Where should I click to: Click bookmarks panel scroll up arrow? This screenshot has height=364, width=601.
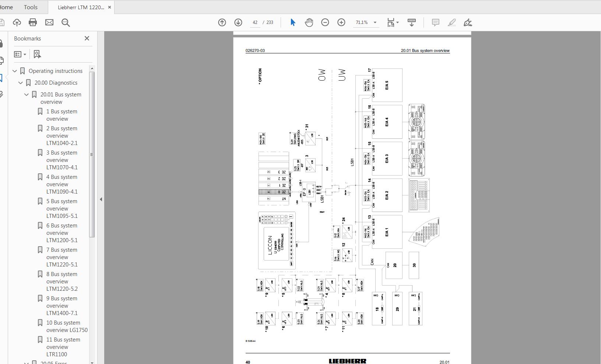click(92, 68)
